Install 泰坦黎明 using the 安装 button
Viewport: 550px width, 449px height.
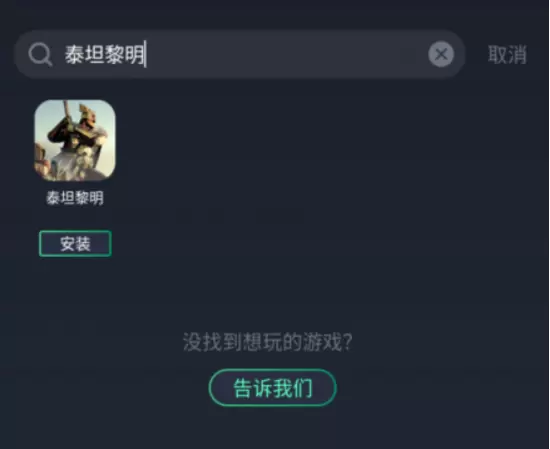(x=75, y=243)
